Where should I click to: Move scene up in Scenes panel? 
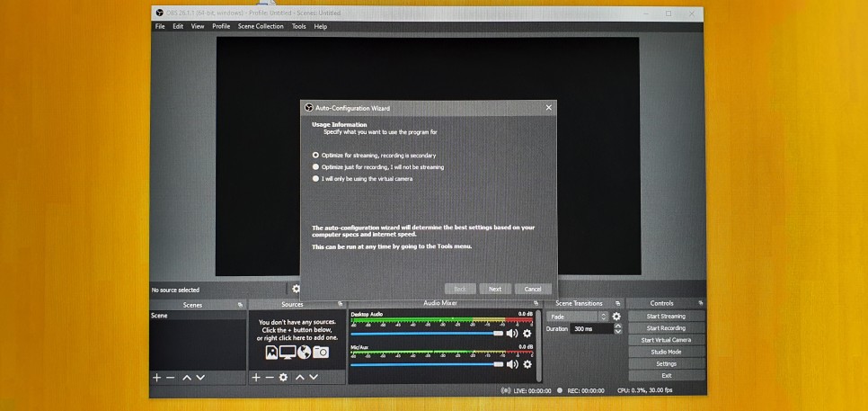click(187, 377)
